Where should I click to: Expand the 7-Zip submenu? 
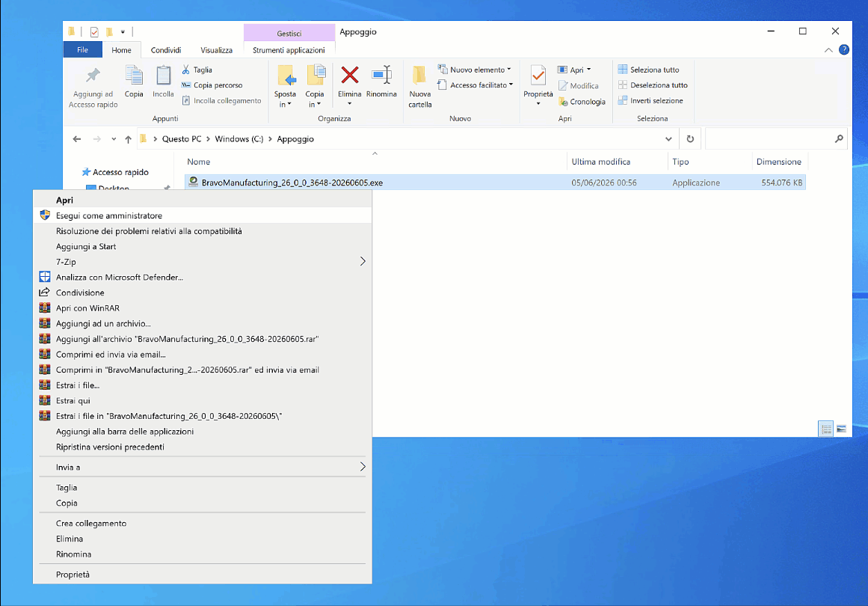click(202, 262)
